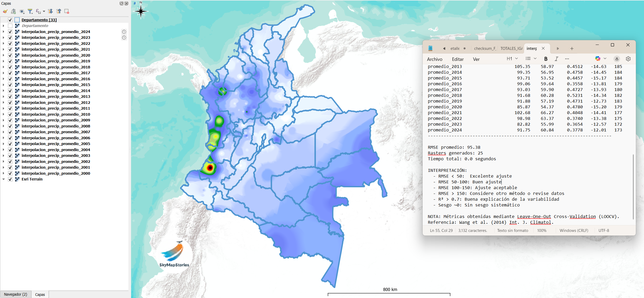The image size is (644, 298).
Task: Expand interpolacion_precip_promedio_2007 legend
Action: pos(3,132)
